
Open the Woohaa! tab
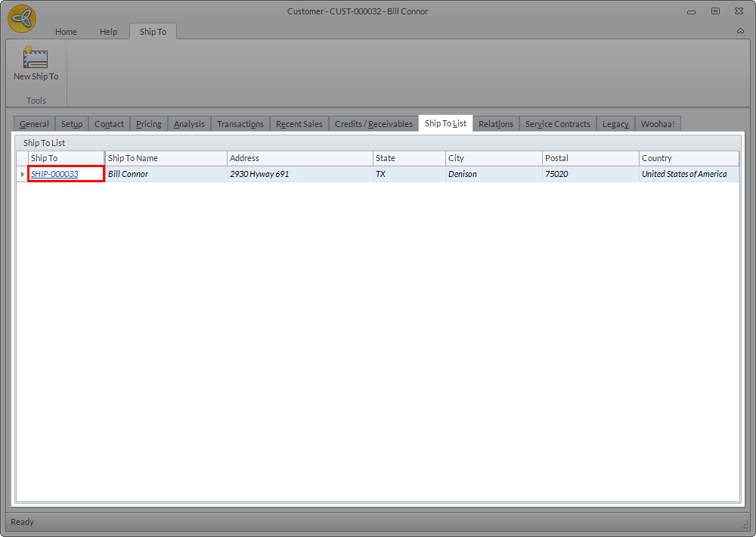click(x=658, y=124)
